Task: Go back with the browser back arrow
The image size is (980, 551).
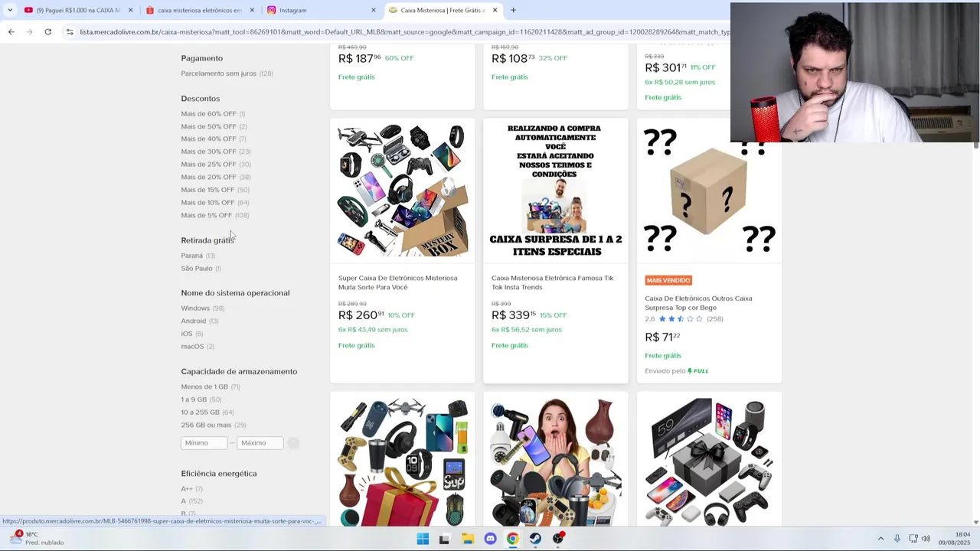Action: coord(11,31)
